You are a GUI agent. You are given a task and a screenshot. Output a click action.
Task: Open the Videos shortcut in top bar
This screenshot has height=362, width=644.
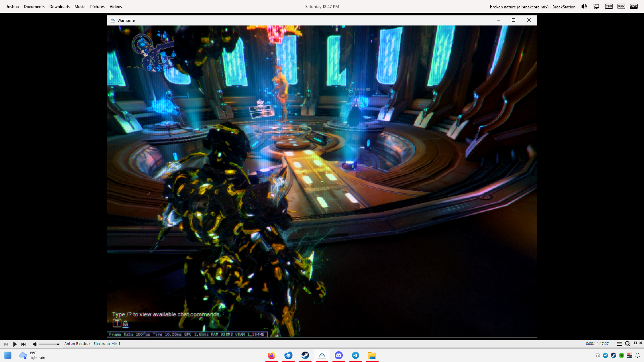coord(116,6)
